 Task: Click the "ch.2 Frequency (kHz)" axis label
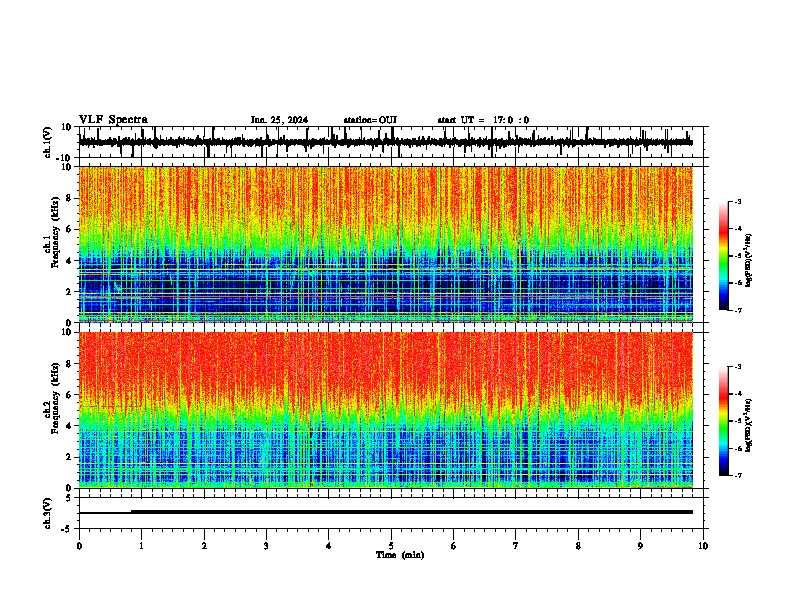[51, 398]
